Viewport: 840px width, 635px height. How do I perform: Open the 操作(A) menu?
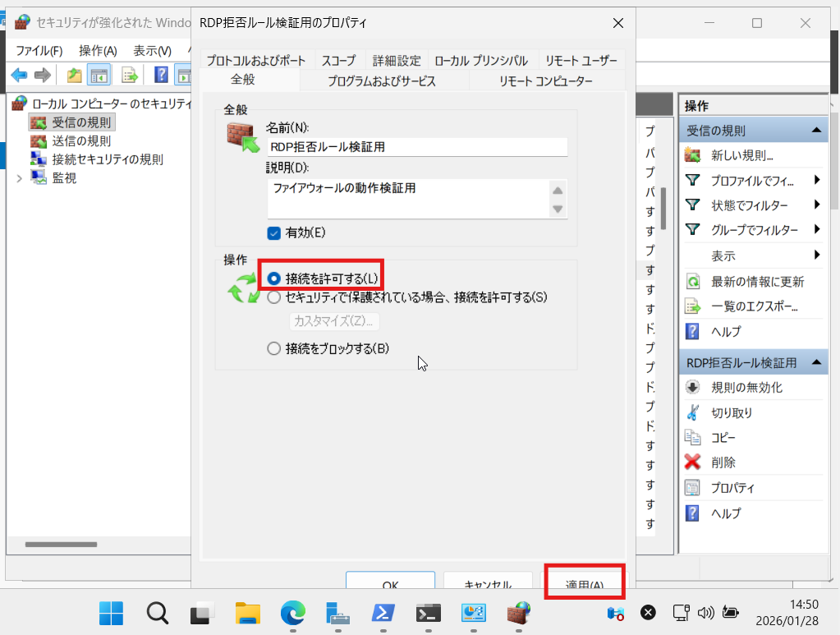[x=98, y=51]
